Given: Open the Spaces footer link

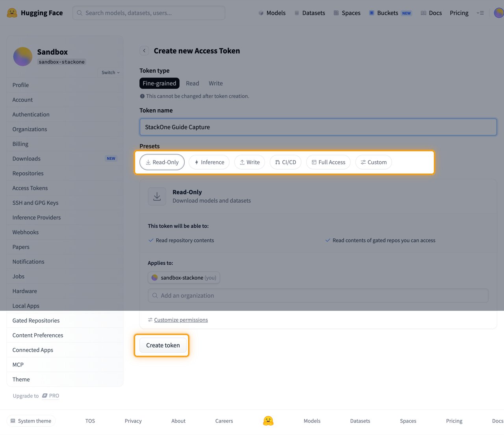Looking at the screenshot, I should pyautogui.click(x=408, y=421).
